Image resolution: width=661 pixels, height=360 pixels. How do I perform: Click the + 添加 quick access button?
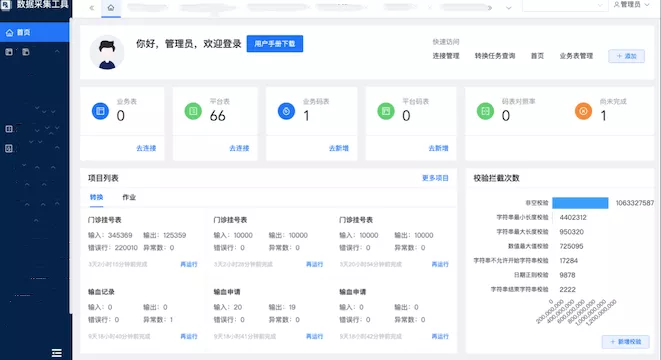point(626,56)
